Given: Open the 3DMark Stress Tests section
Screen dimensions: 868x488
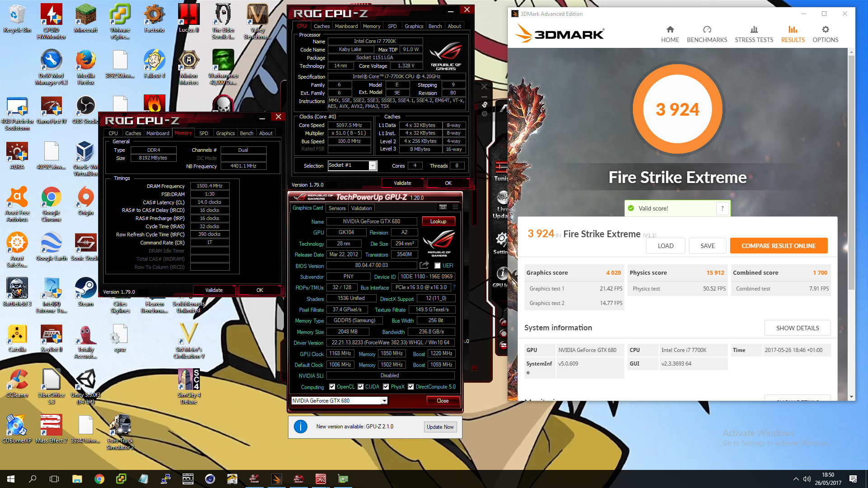Looking at the screenshot, I should 754,34.
